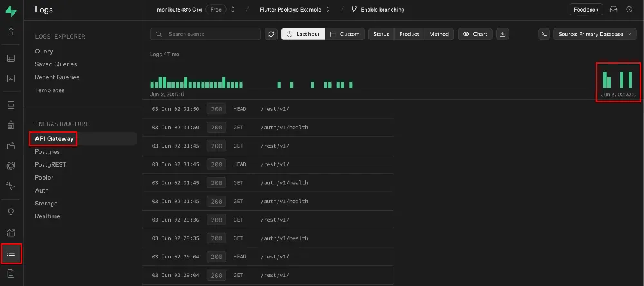Open the 02:31:45 GET /rest/v1/ log row
Viewport: 644px width, 286px height.
point(268,146)
